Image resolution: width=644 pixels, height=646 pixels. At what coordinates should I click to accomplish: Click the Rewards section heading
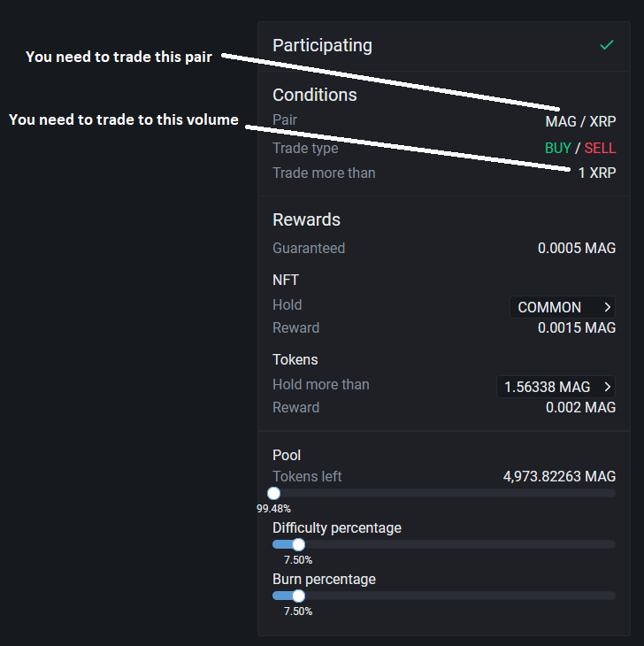(306, 219)
